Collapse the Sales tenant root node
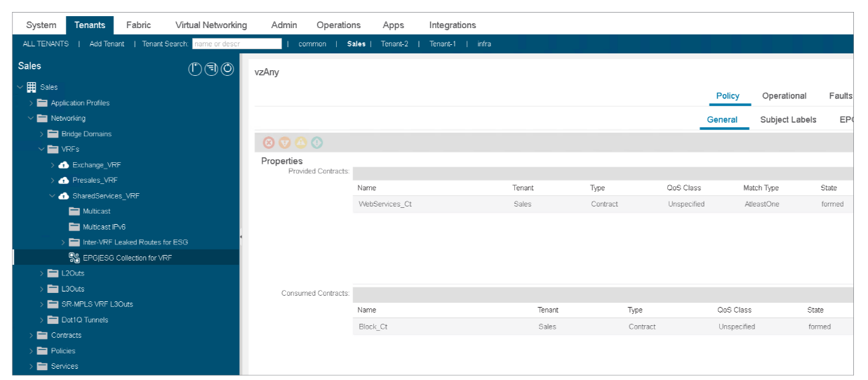This screenshot has width=868, height=380. click(x=20, y=87)
